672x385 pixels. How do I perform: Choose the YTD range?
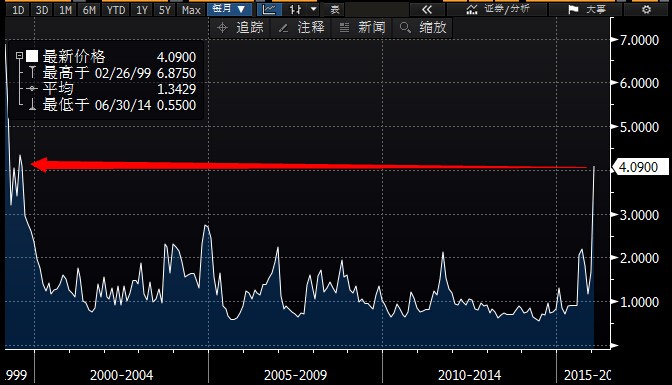click(116, 9)
